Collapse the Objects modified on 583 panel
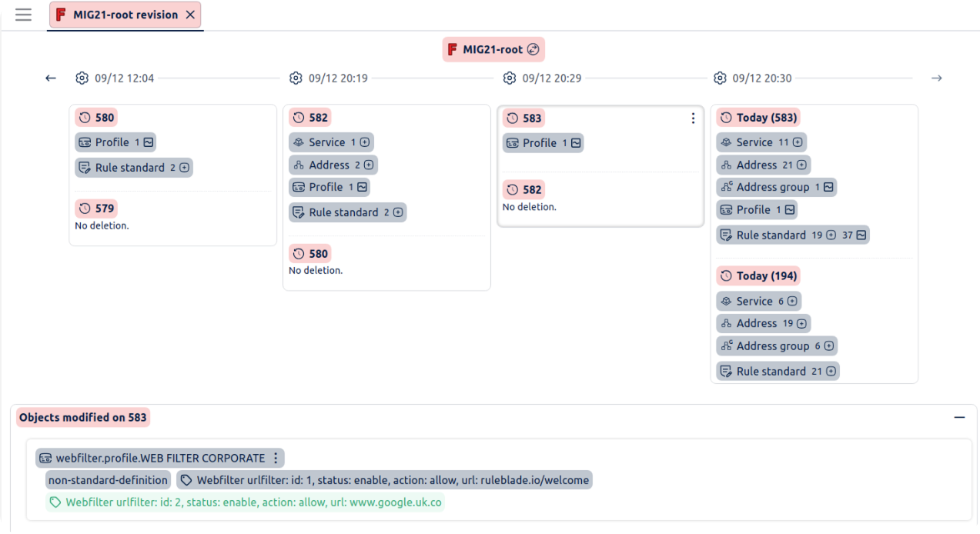The width and height of the screenshot is (980, 534). coord(959,417)
